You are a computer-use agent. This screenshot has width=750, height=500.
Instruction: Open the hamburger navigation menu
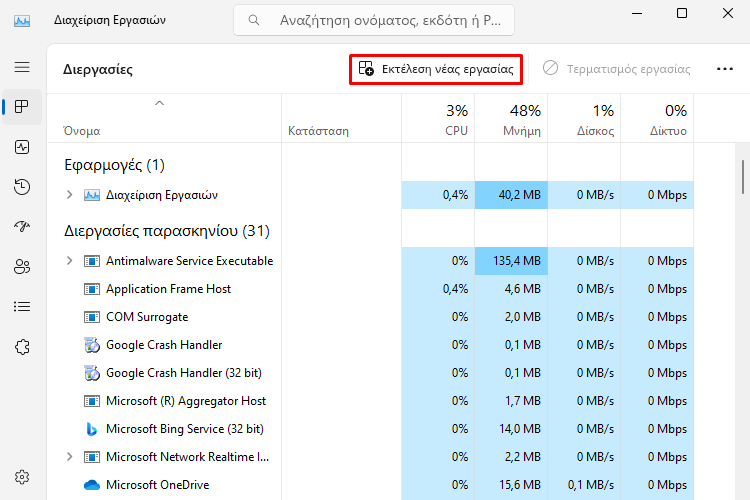click(22, 67)
